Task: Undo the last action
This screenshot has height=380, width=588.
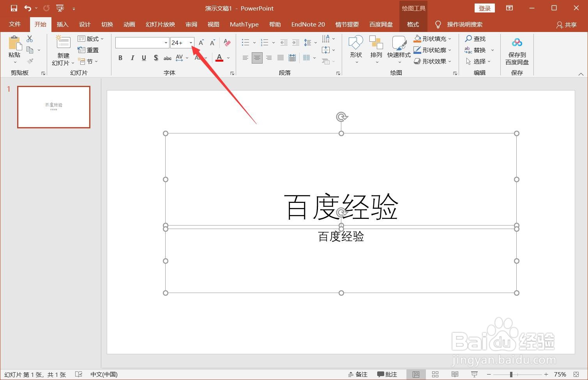Action: [x=28, y=8]
